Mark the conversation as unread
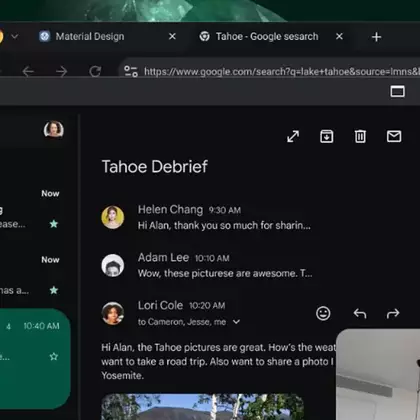The width and height of the screenshot is (420, 420). pyautogui.click(x=394, y=136)
